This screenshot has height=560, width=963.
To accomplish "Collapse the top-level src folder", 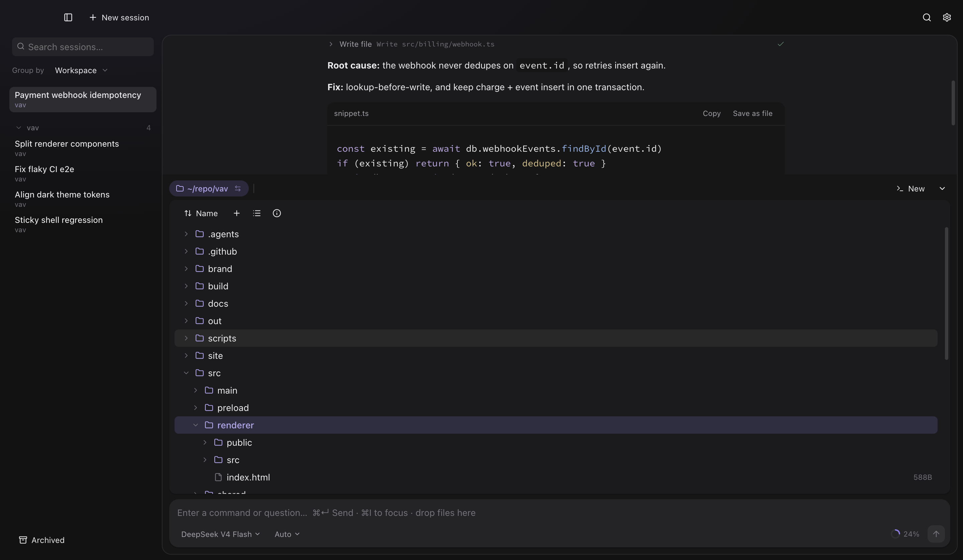I will pyautogui.click(x=186, y=373).
